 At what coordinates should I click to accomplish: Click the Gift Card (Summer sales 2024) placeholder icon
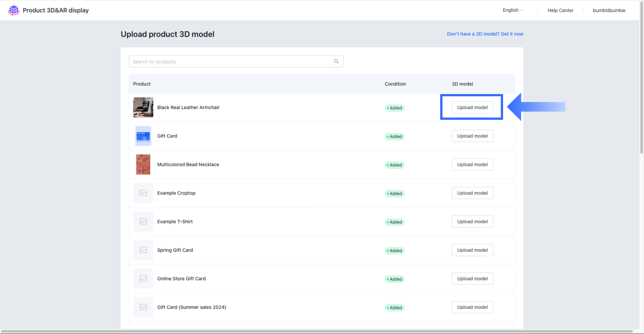(x=143, y=307)
